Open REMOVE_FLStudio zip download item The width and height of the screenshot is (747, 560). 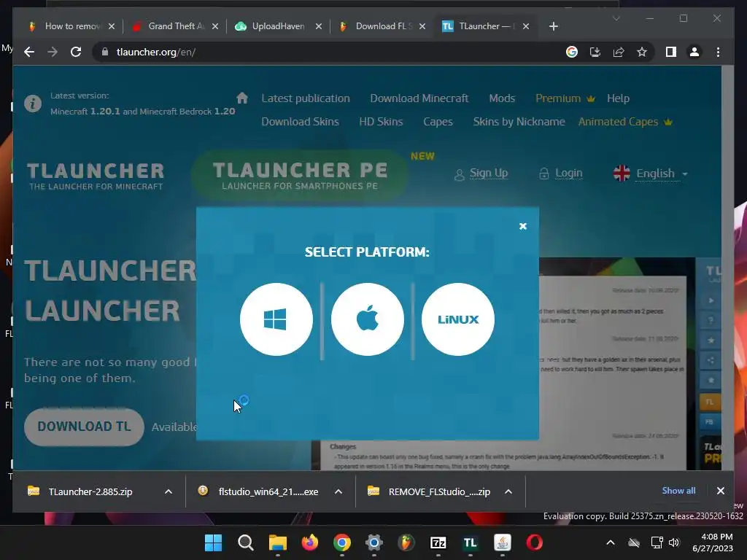[x=438, y=491]
